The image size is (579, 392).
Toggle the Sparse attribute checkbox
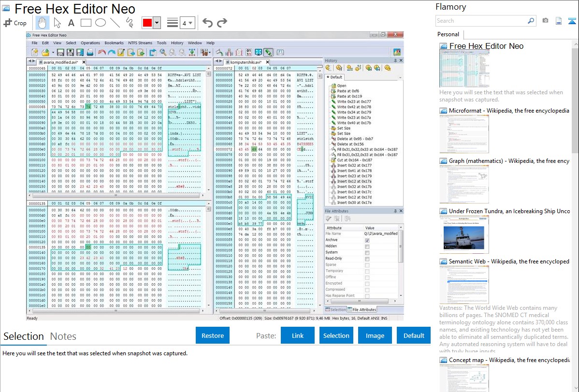[x=367, y=265]
